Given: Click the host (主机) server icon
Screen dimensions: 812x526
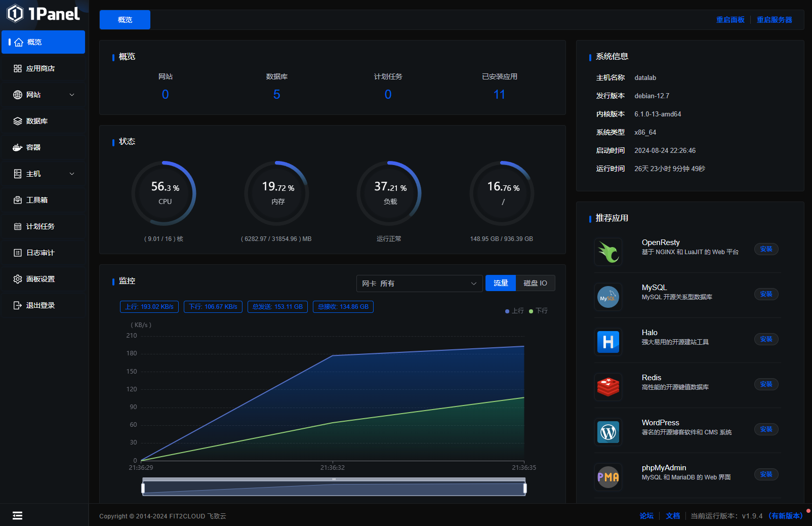Looking at the screenshot, I should (18, 174).
